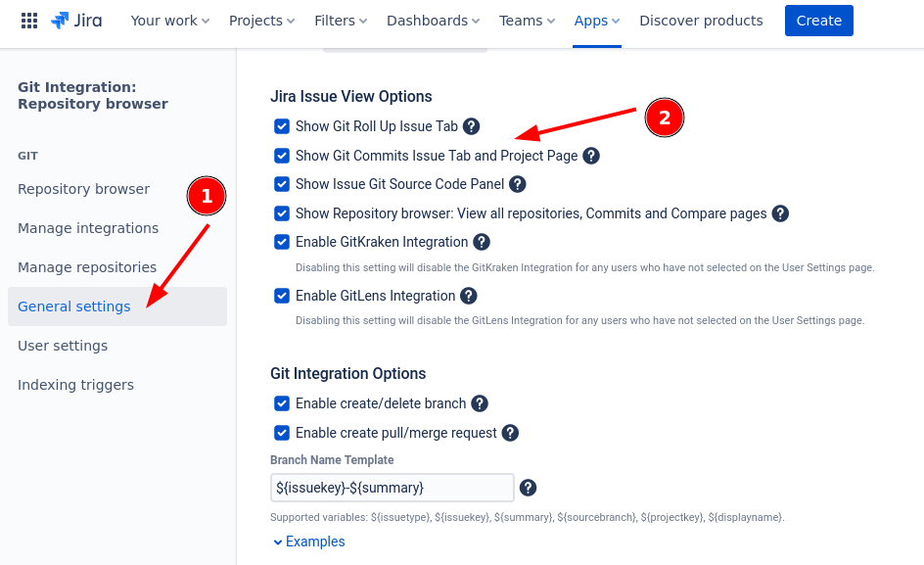Image resolution: width=924 pixels, height=565 pixels.
Task: Open help icon beside Show Git Commits Issue Tab
Action: click(591, 156)
